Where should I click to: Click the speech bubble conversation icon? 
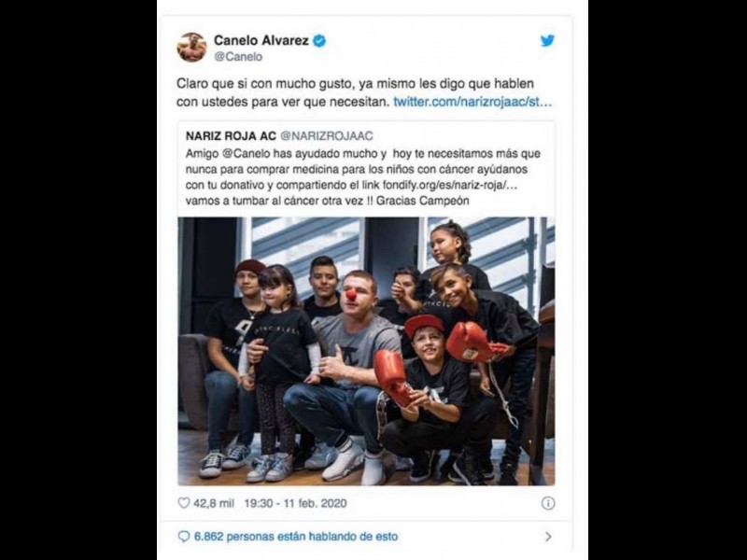[x=183, y=537]
